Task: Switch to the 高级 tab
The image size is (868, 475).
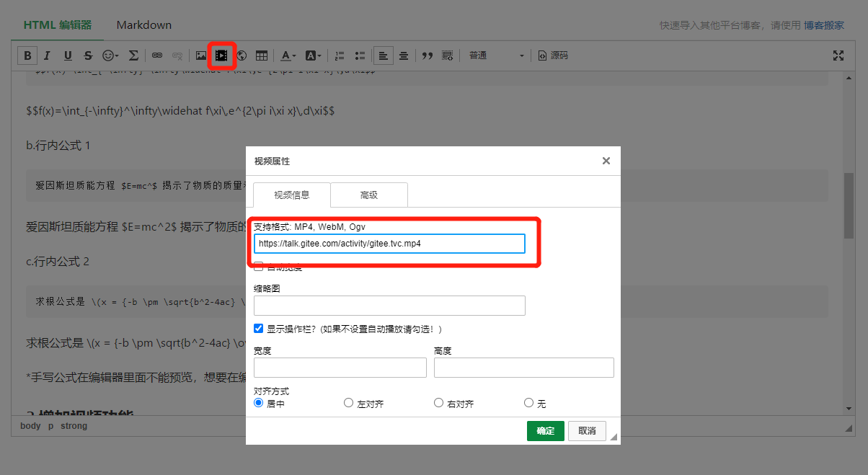Action: (369, 195)
